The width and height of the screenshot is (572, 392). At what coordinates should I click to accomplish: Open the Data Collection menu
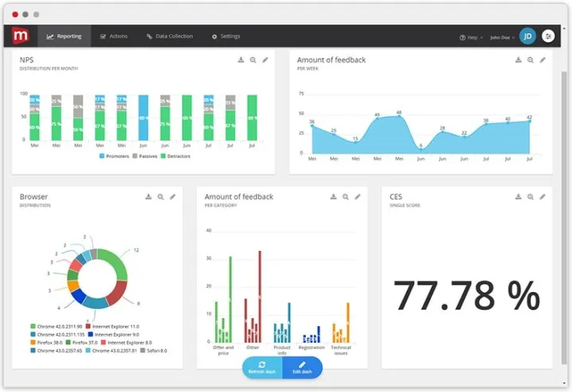(x=169, y=37)
